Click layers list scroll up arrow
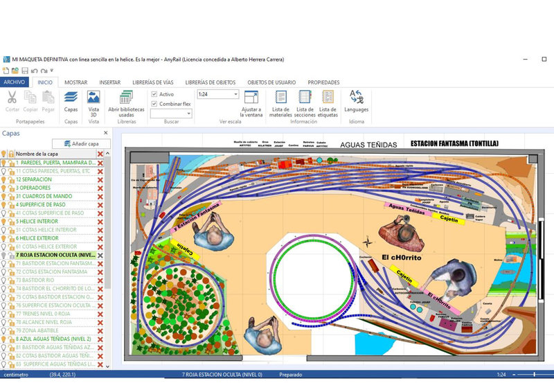Viewport: 554px width, 392px height. tap(108, 154)
